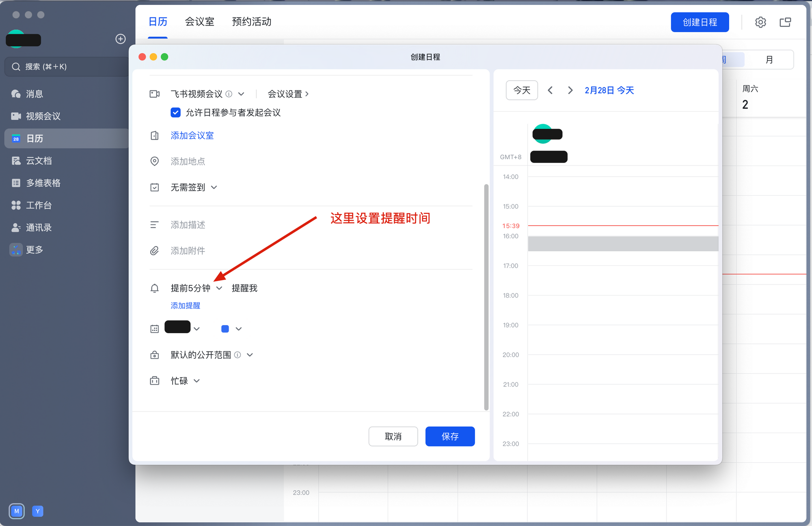Open 视频会议 in the sidebar
812x526 pixels.
[43, 116]
